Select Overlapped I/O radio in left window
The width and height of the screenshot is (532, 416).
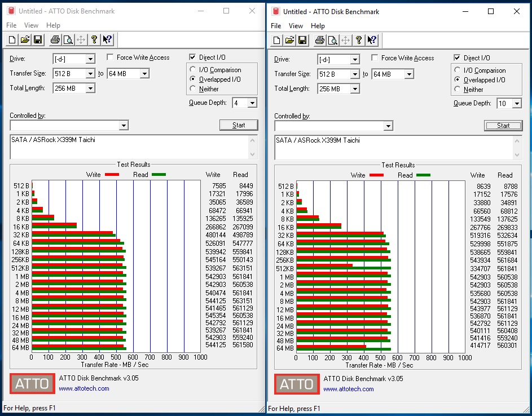point(193,79)
